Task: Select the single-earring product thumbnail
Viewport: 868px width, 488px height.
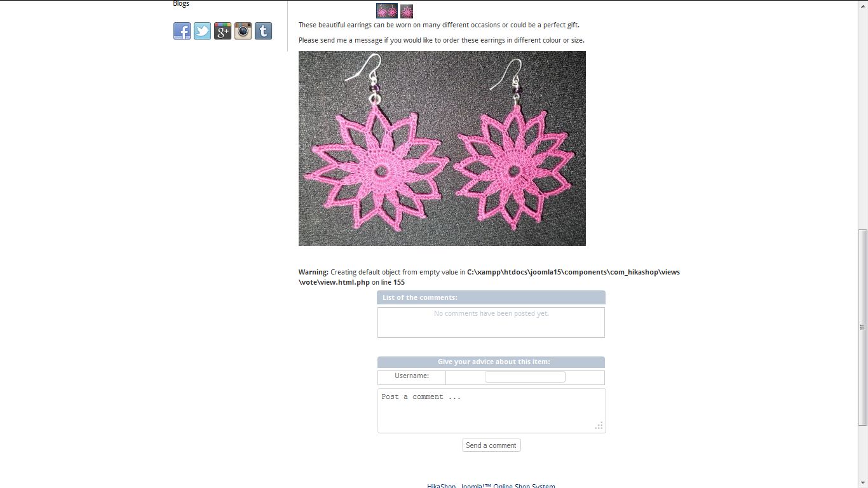Action: click(x=407, y=11)
